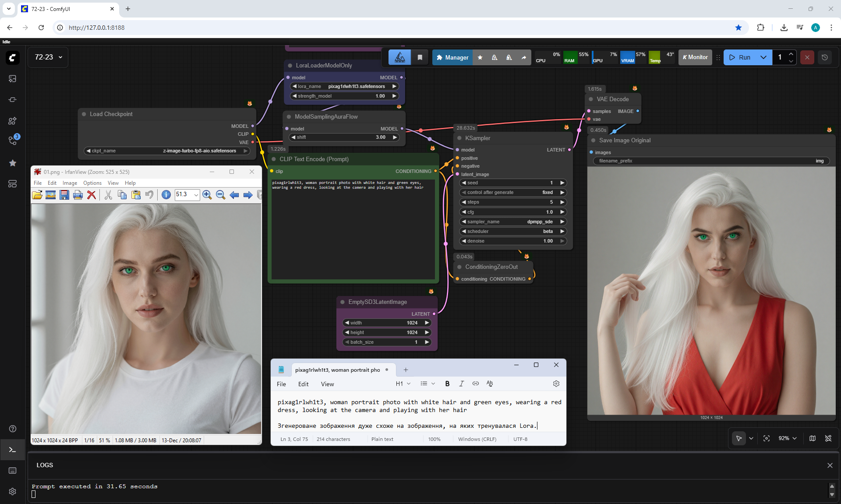Click the IrfanView save floppy icon

(x=64, y=195)
